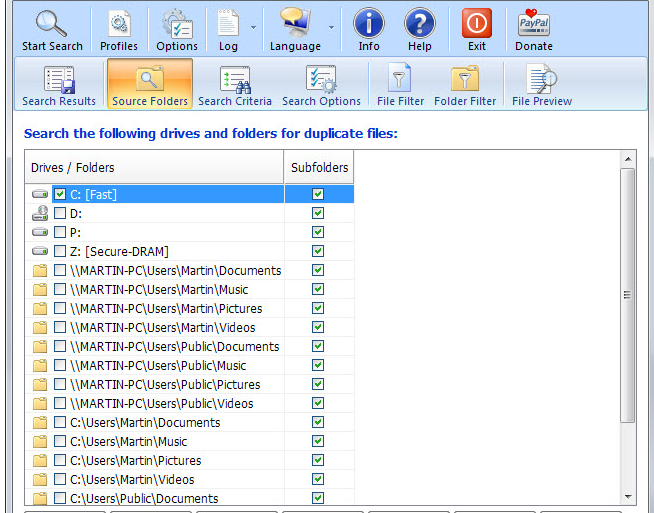Image resolution: width=654 pixels, height=513 pixels.
Task: Toggle Subfolders checkbox for Z: [Secure-DRAM]
Action: click(318, 251)
